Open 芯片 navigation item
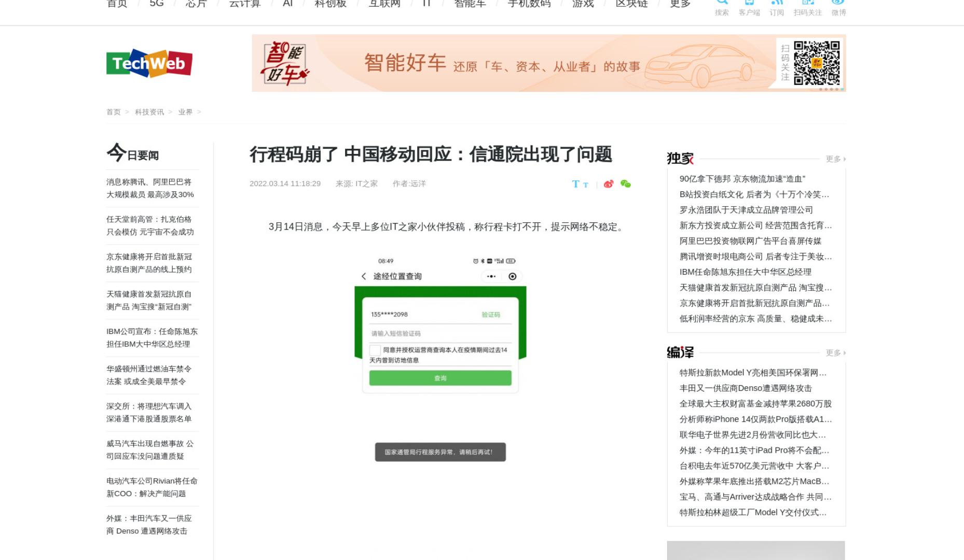The width and height of the screenshot is (964, 560). click(x=196, y=3)
